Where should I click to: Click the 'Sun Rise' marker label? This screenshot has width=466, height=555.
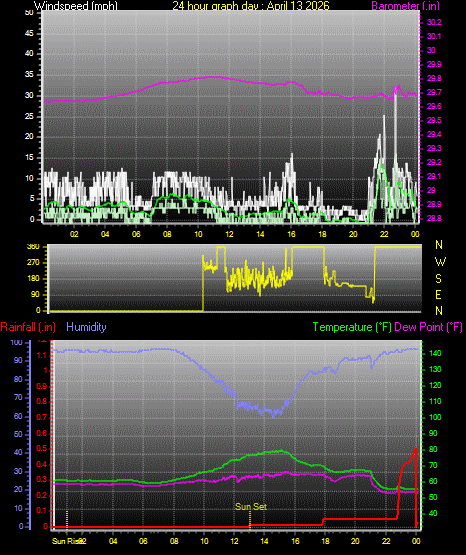[x=67, y=541]
